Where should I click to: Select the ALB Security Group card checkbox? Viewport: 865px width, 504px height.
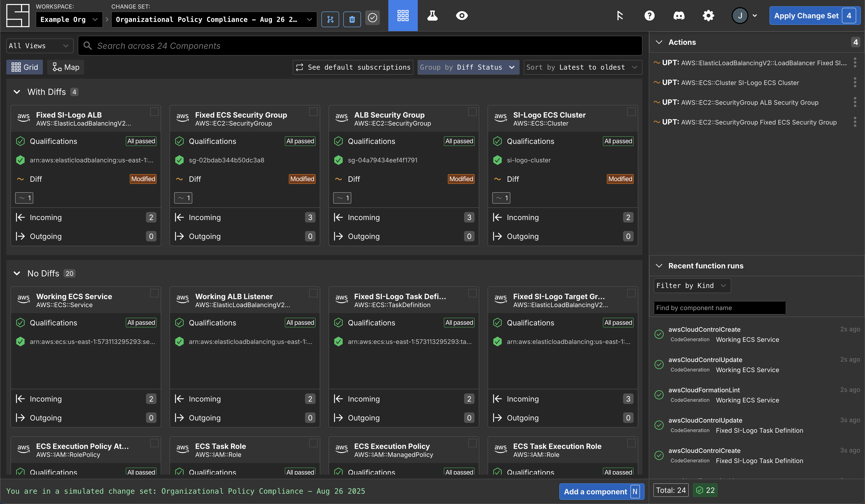(472, 111)
